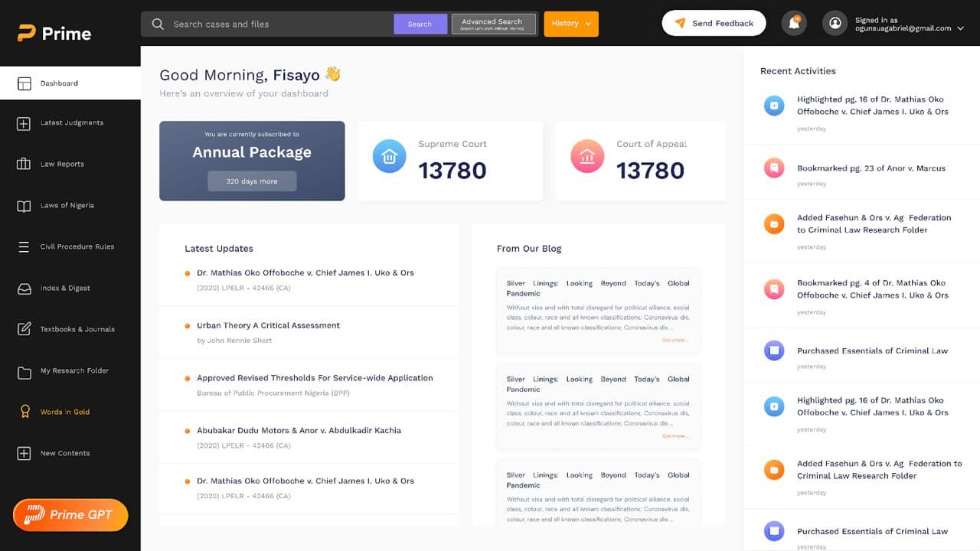Screen dimensions: 980x551
Task: Click the Prime logo icon
Action: click(27, 34)
